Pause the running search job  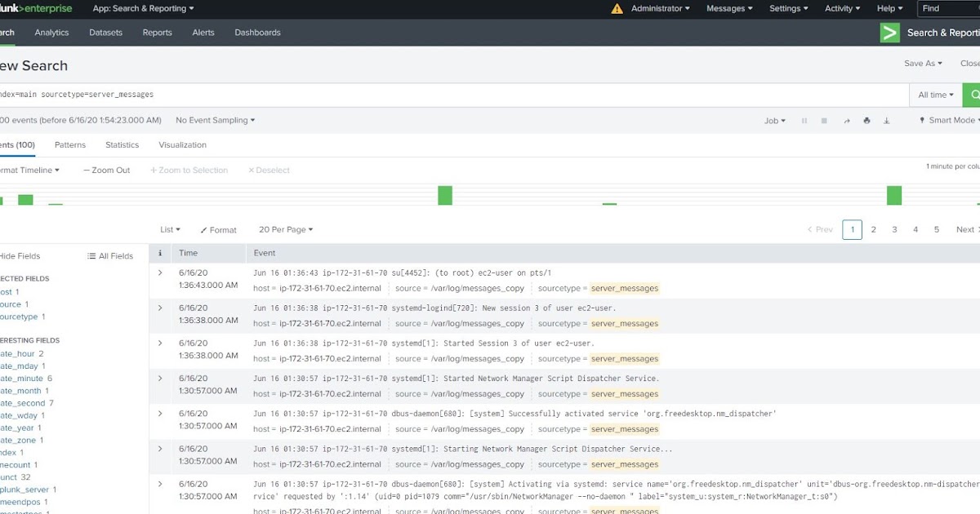(804, 120)
